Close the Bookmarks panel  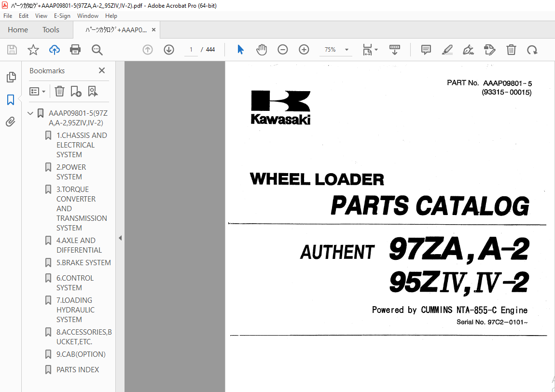[x=102, y=70]
